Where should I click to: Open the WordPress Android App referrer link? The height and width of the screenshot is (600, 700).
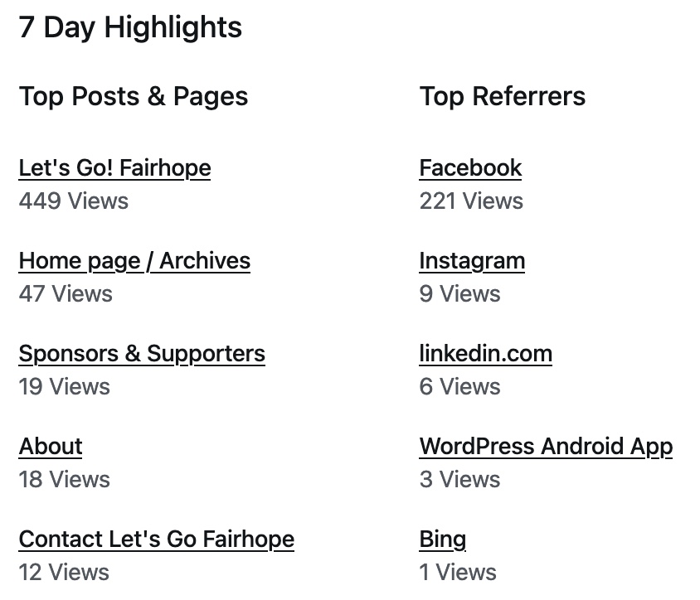point(546,447)
